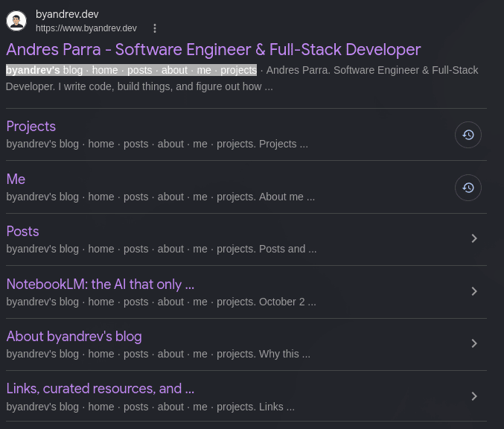504x429 pixels.
Task: Click the snippet ending 'Why this ...'
Action: [158, 354]
